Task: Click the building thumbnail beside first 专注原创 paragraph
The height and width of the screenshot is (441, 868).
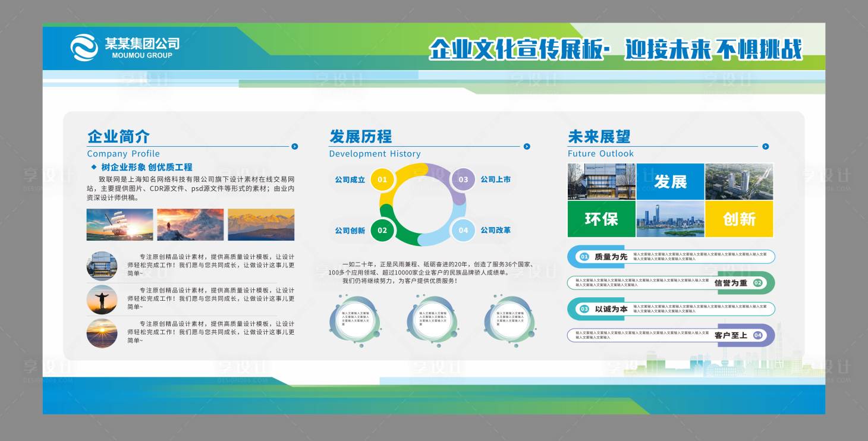Action: (x=102, y=266)
